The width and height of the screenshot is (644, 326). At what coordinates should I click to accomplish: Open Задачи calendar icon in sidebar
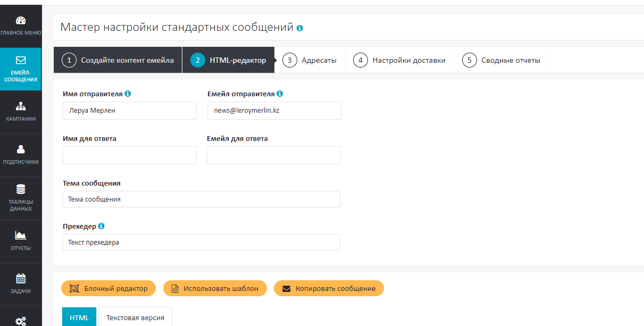(21, 279)
